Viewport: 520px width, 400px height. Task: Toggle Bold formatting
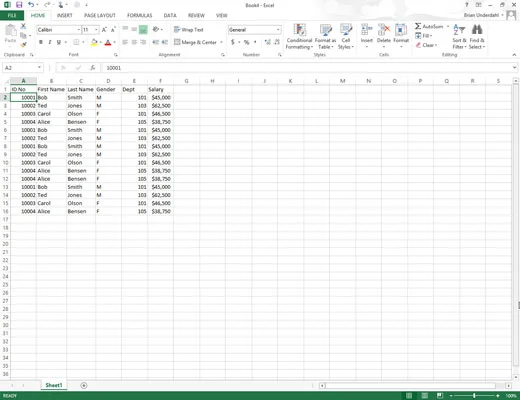point(41,42)
